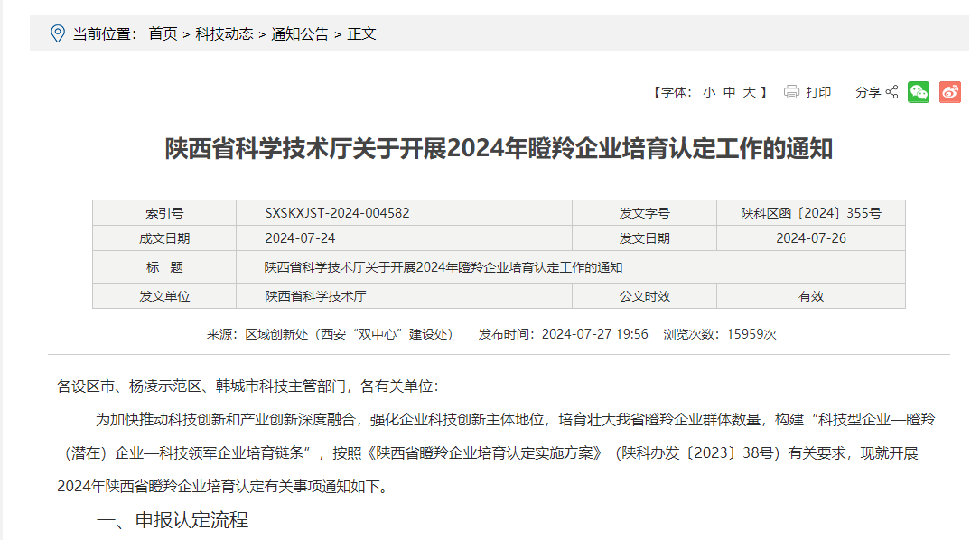Viewport: 980px width, 540px height.
Task: Click 正文 at end of breadcrumb
Action: pos(361,34)
